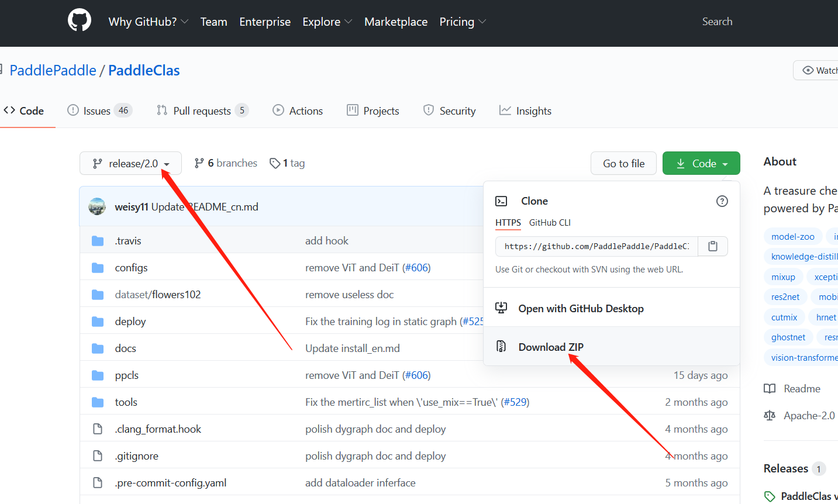Select the GitHub CLI clone tab
Screen dimensions: 838x504
point(550,223)
